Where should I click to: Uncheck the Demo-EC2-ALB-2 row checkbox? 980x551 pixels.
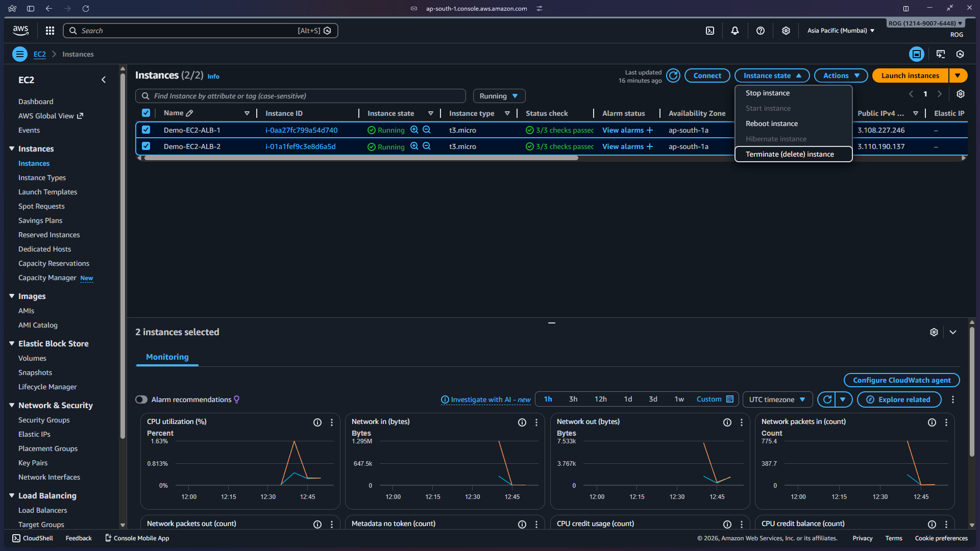tap(146, 146)
